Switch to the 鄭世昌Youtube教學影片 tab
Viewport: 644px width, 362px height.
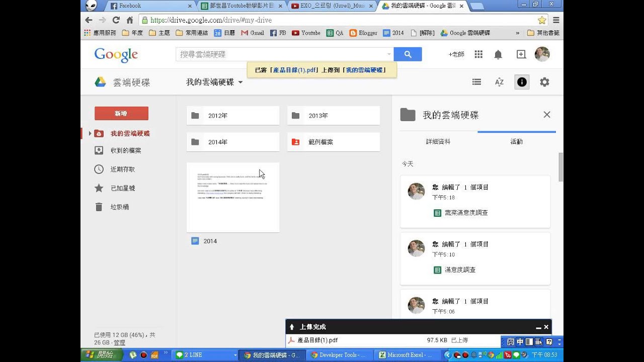(242, 6)
